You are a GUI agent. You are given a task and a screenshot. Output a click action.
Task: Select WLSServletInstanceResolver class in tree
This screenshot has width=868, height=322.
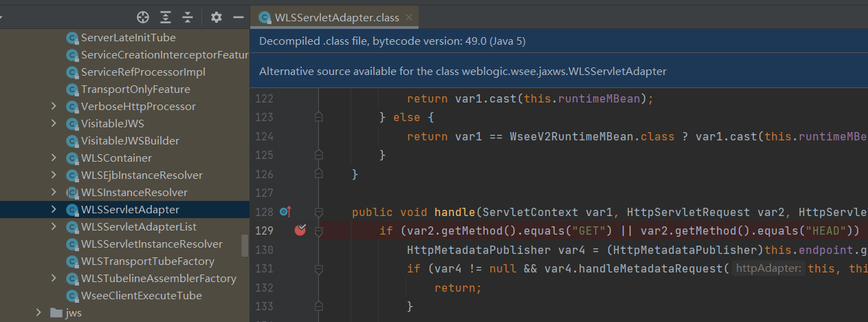152,244
